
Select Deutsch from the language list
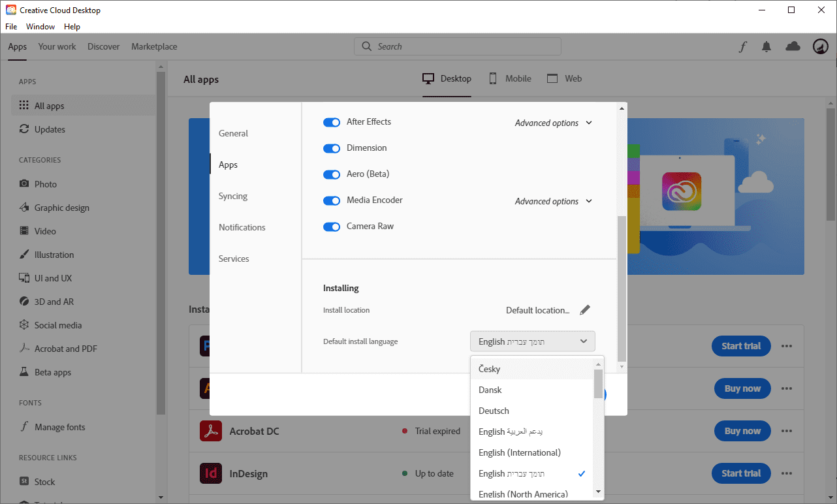pyautogui.click(x=494, y=411)
